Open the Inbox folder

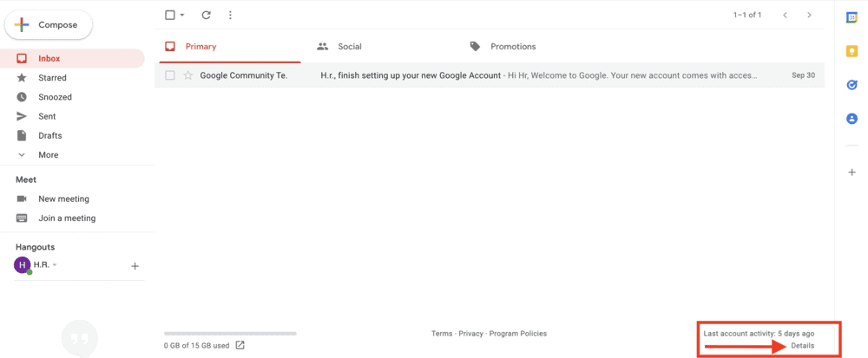[x=72, y=59]
